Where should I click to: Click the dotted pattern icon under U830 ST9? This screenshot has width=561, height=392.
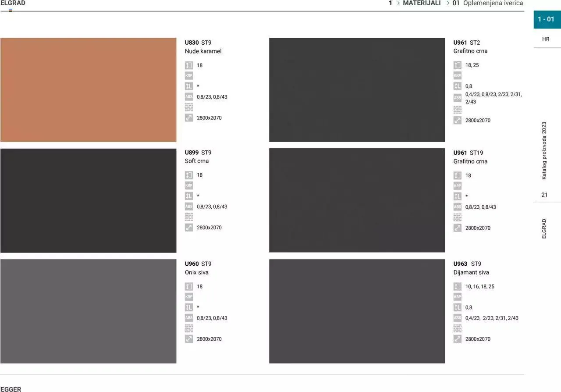pos(189,107)
